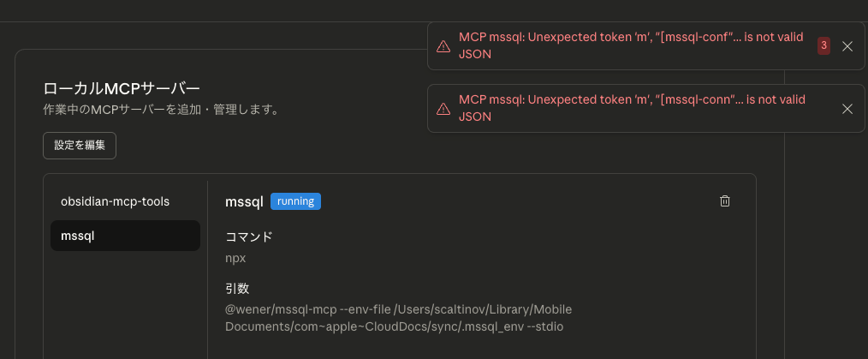Click the red count badge showing 3
This screenshot has height=359, width=868.
click(x=823, y=46)
